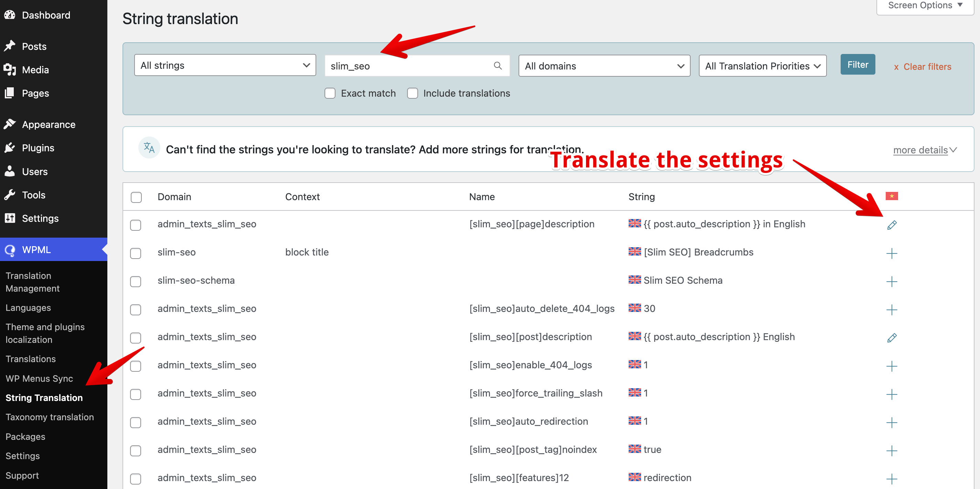980x489 pixels.
Task: Open the All domains dropdown
Action: click(604, 66)
